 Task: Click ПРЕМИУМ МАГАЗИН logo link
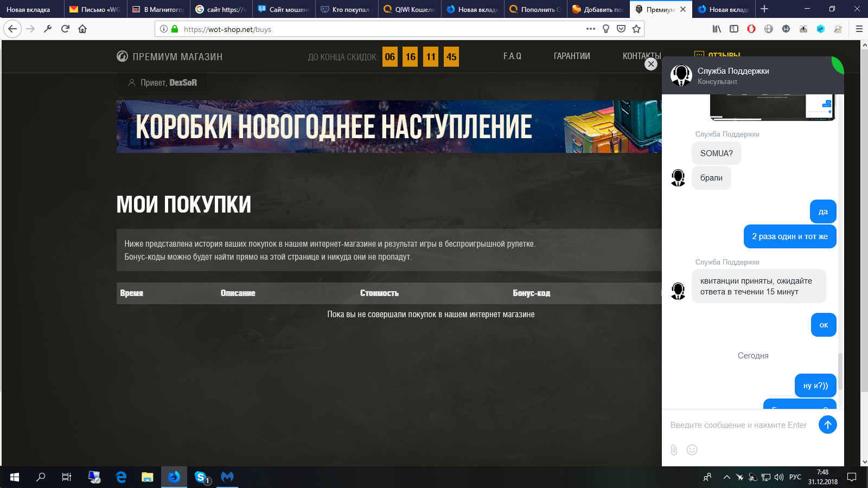coord(169,56)
